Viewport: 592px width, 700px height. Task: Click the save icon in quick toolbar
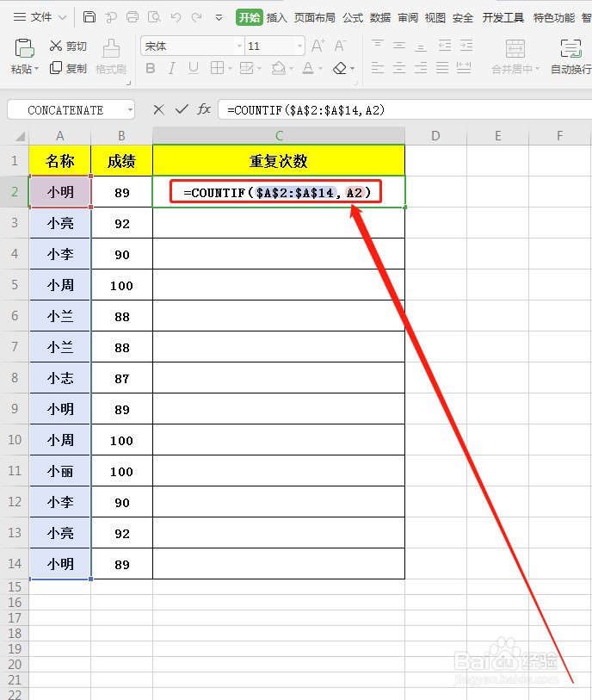point(89,17)
